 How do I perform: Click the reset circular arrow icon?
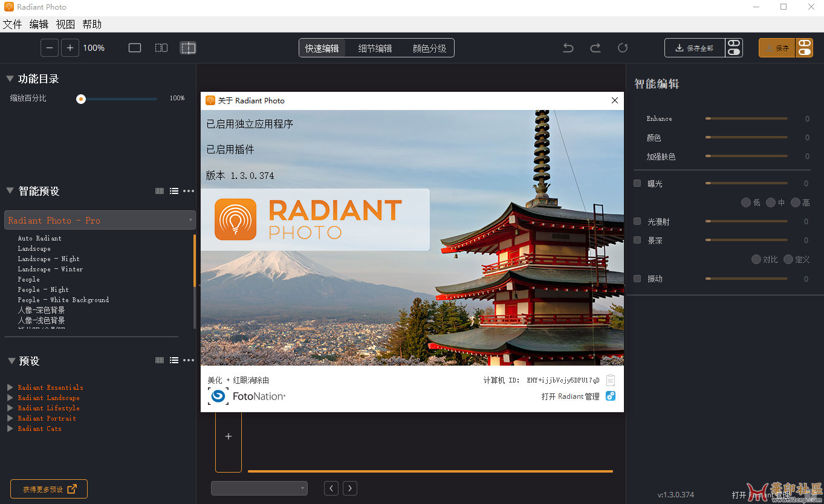tap(623, 48)
